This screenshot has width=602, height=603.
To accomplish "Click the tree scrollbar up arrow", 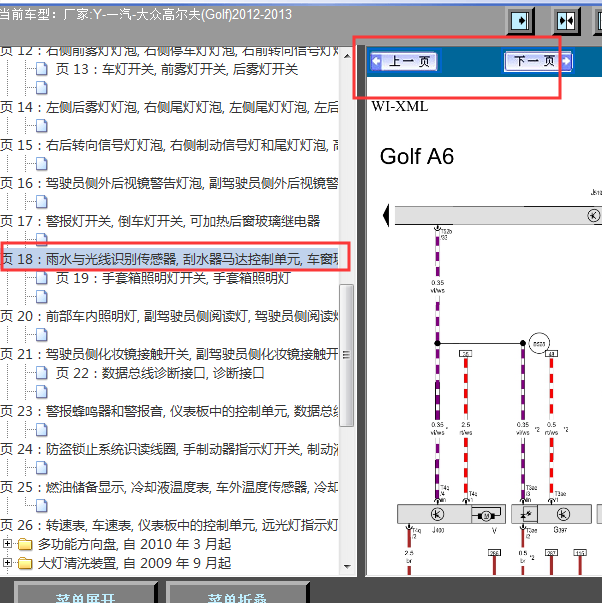I will coord(347,56).
